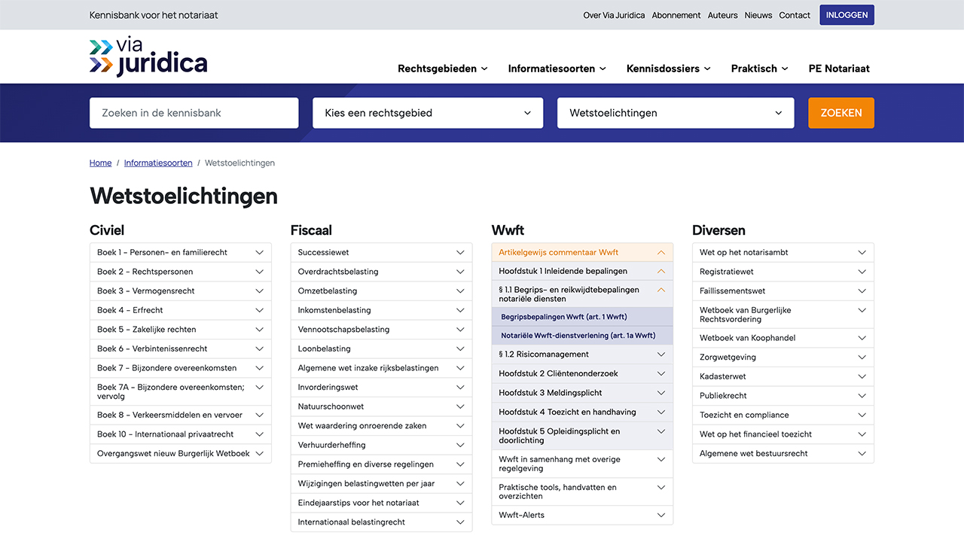Expand the Inkomstenbelasting row
Viewport: 964px width, 560px height.
tap(381, 310)
